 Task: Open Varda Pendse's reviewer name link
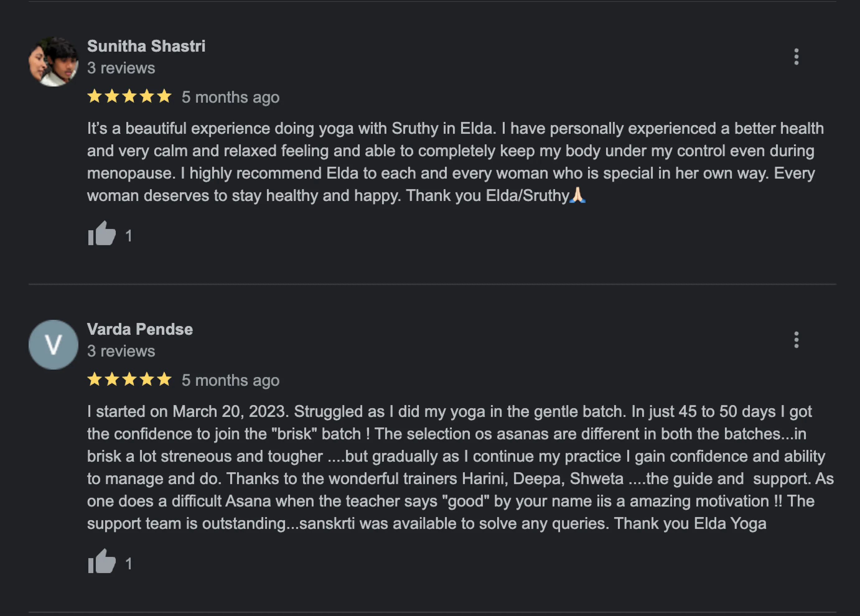(140, 329)
